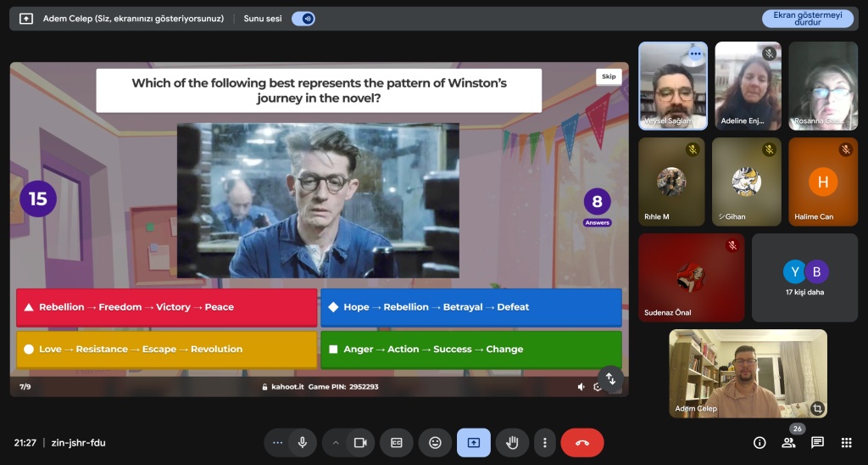The width and height of the screenshot is (868, 465).
Task: Click the muted mic icon on Adeline's tile
Action: click(x=769, y=53)
